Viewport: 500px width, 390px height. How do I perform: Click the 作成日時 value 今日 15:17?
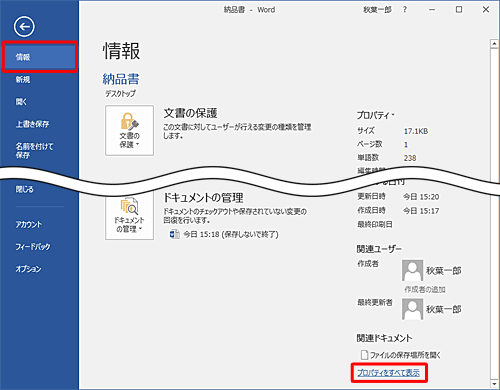click(421, 211)
